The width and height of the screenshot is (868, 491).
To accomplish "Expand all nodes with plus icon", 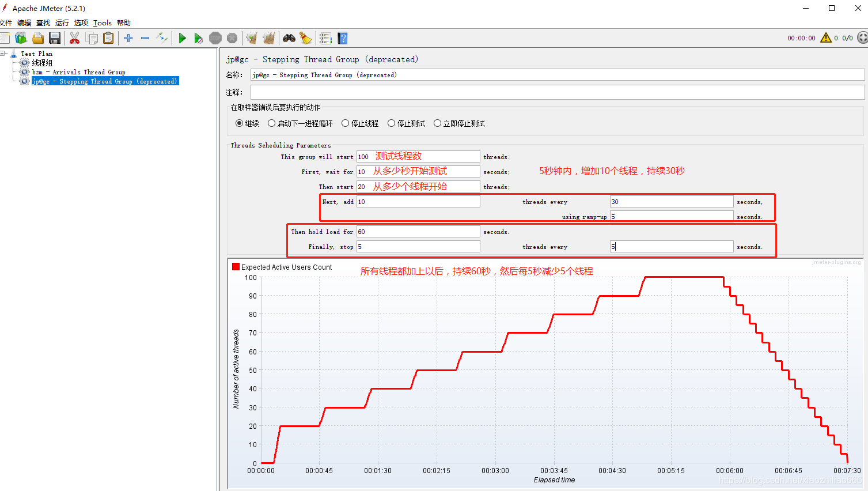I will 128,38.
